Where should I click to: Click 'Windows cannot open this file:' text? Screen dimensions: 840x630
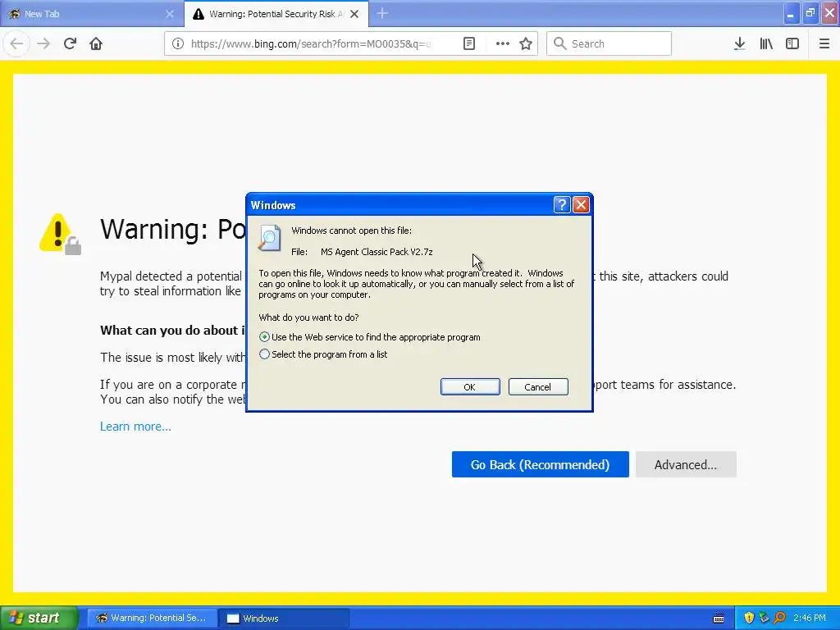point(351,231)
